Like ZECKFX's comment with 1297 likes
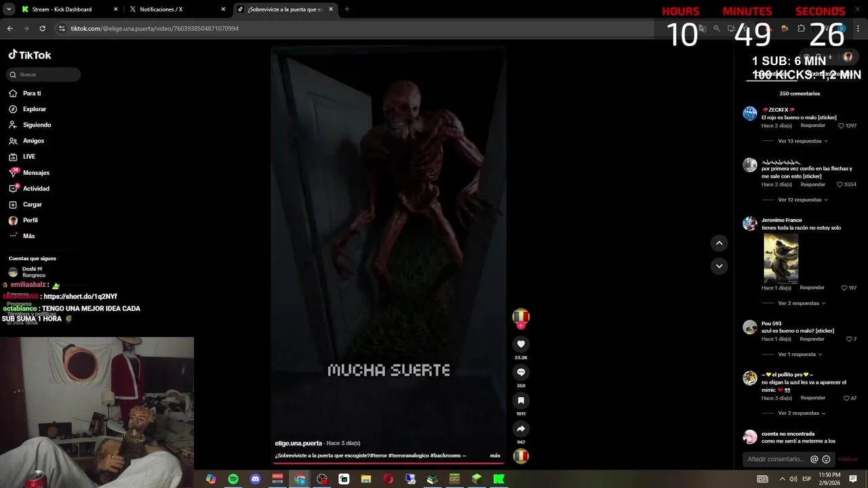The height and width of the screenshot is (488, 868). click(841, 125)
